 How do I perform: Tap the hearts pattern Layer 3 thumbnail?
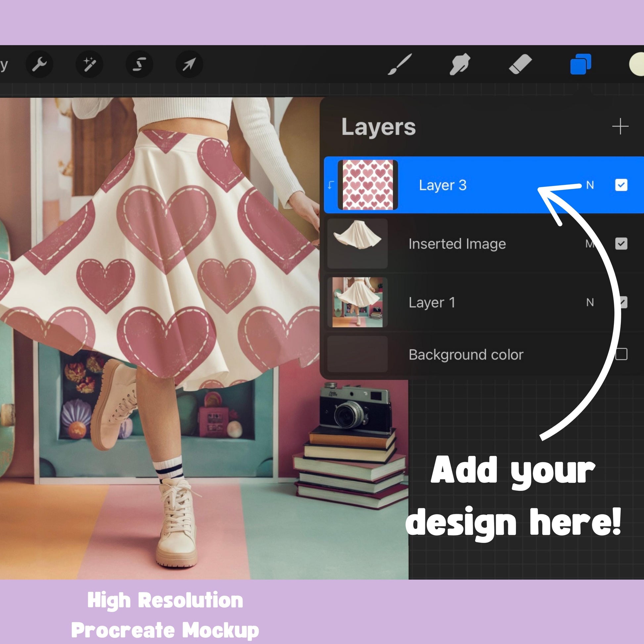pyautogui.click(x=368, y=185)
